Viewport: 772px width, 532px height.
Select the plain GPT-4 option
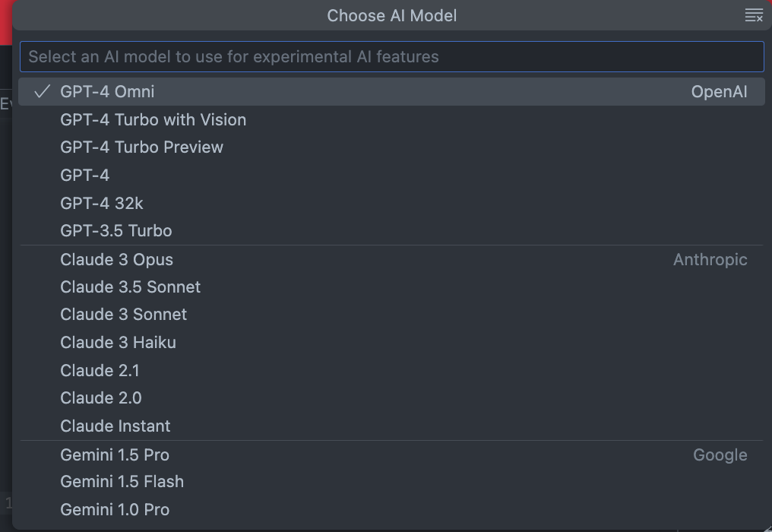coord(85,176)
